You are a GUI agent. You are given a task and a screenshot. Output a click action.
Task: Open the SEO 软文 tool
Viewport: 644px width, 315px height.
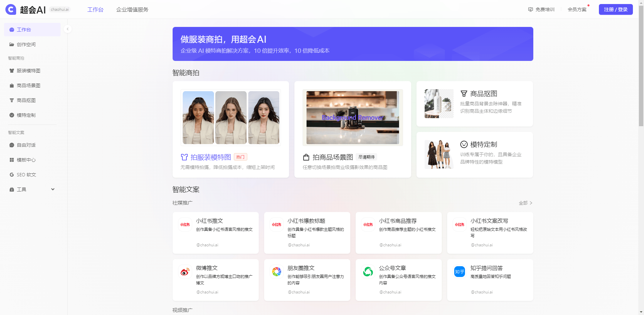point(25,175)
